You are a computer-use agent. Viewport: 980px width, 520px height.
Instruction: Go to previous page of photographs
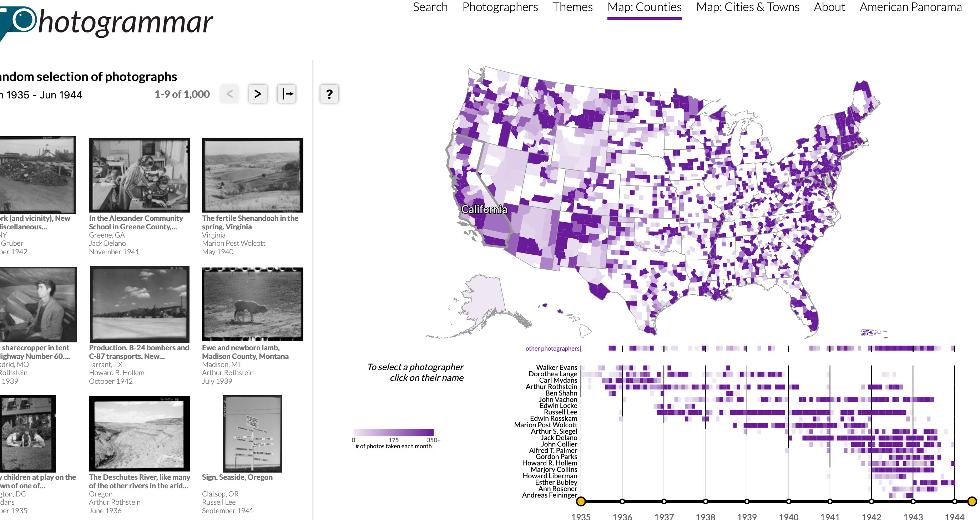point(229,94)
